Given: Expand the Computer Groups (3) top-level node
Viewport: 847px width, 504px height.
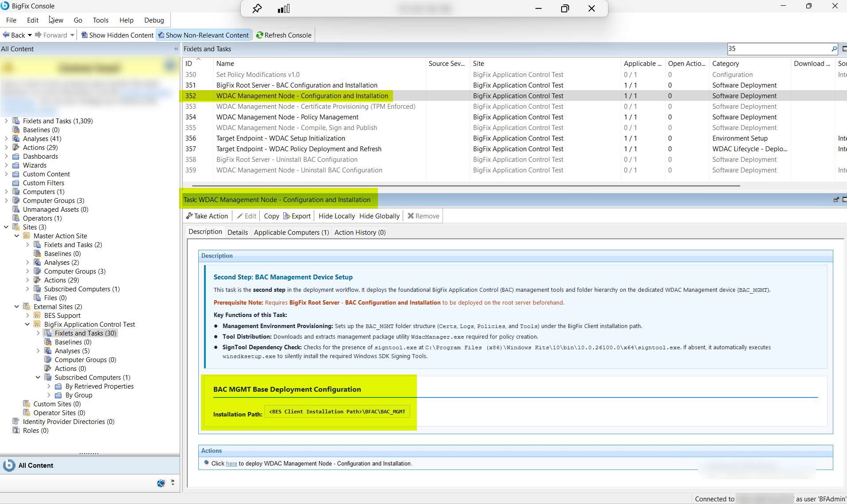Looking at the screenshot, I should pyautogui.click(x=6, y=201).
